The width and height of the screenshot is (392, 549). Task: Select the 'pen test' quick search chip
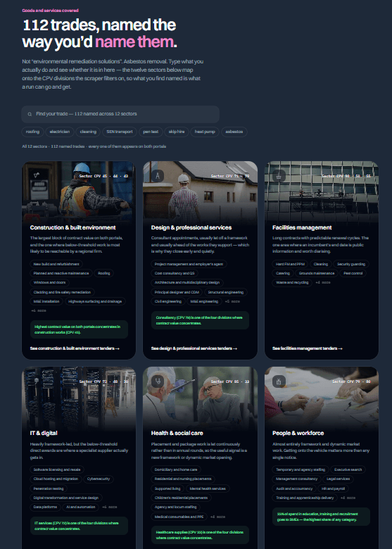(x=151, y=132)
